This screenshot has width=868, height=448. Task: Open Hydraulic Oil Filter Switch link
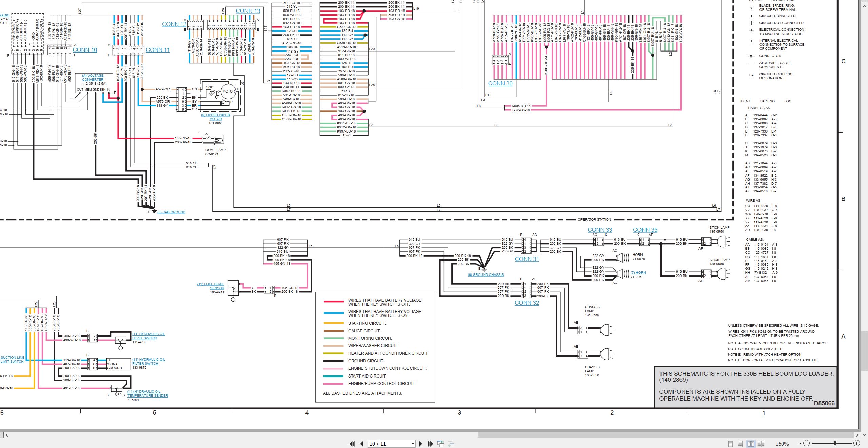coord(149,362)
